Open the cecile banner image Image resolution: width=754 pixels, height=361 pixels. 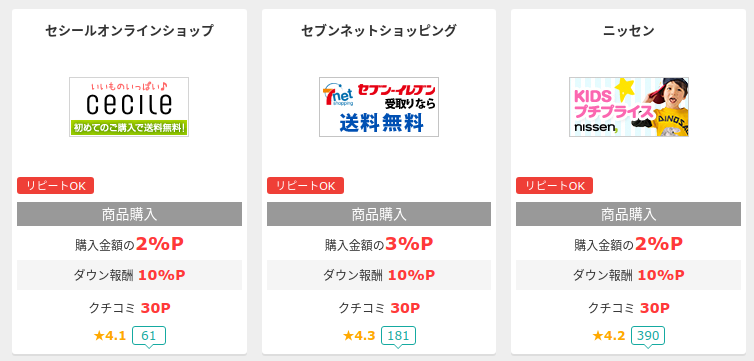click(x=129, y=107)
